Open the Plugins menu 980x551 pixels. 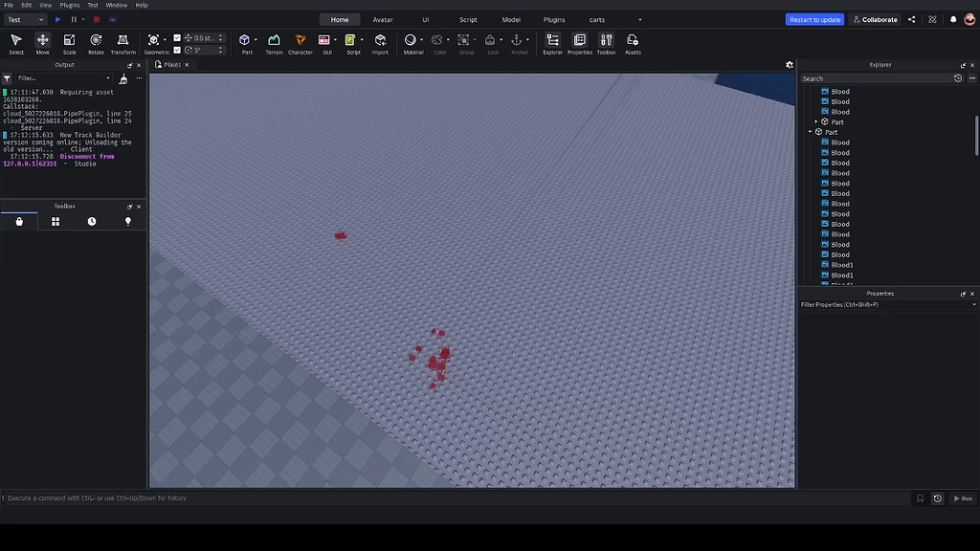click(x=69, y=5)
